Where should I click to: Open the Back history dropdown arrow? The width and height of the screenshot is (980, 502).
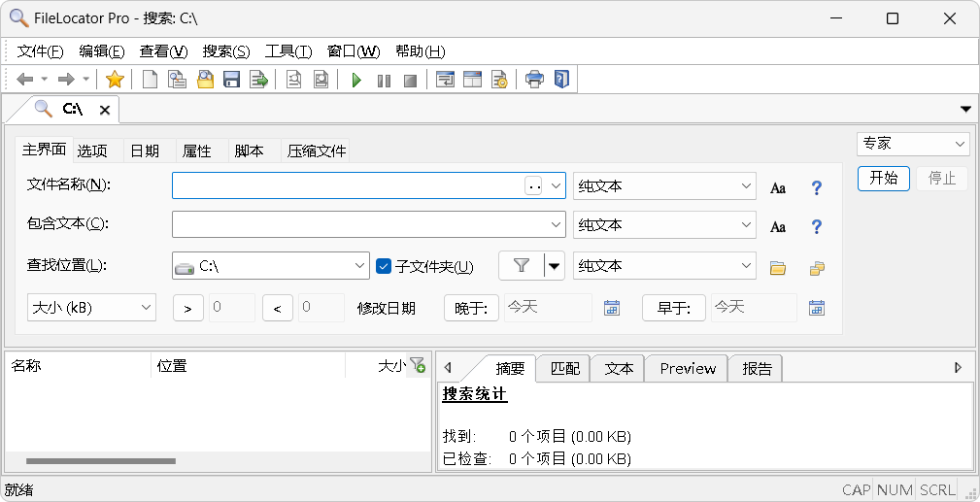pyautogui.click(x=45, y=80)
